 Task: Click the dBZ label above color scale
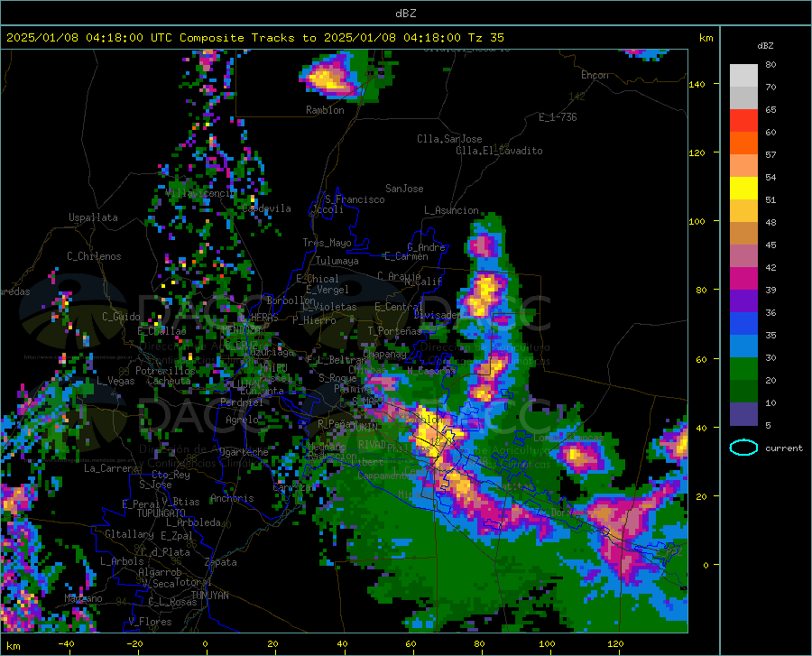click(x=765, y=45)
